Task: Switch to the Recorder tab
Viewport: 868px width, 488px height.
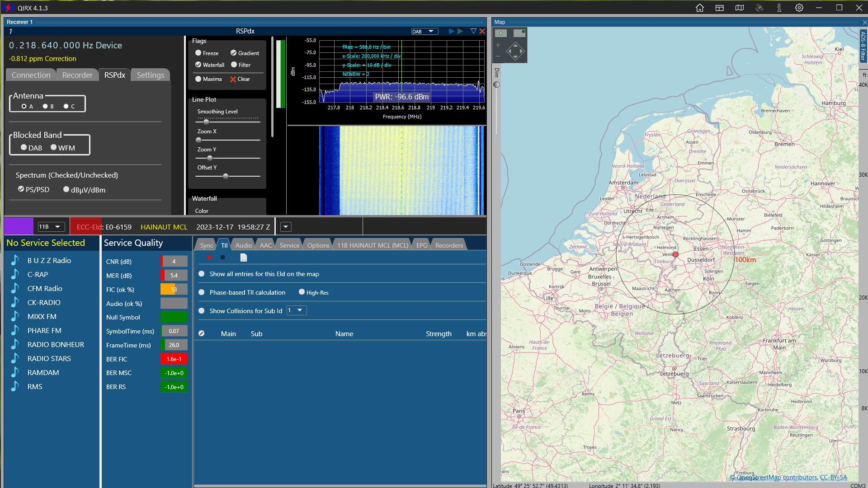Action: pos(77,75)
